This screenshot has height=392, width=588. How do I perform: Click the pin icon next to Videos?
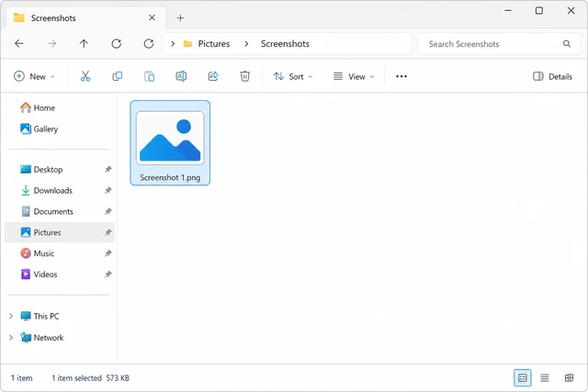pyautogui.click(x=108, y=274)
